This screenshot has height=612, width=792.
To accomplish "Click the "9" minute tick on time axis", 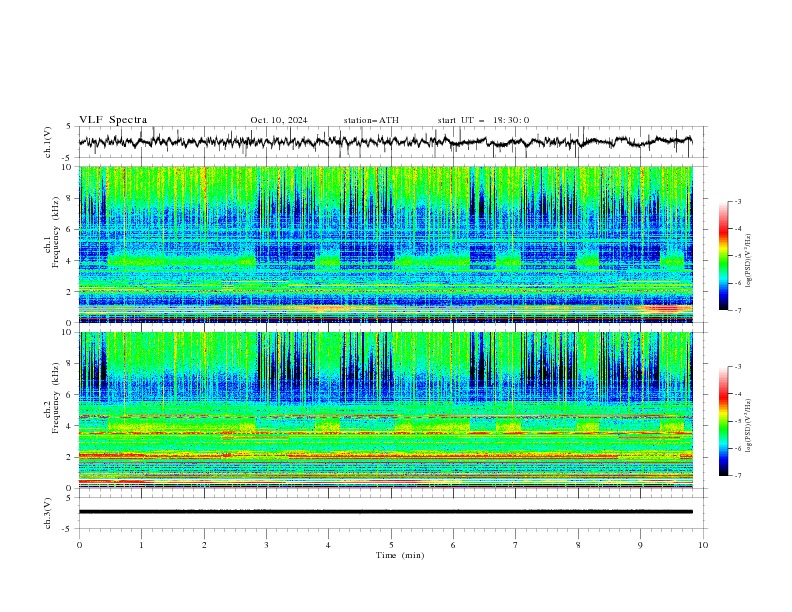I will coord(640,545).
